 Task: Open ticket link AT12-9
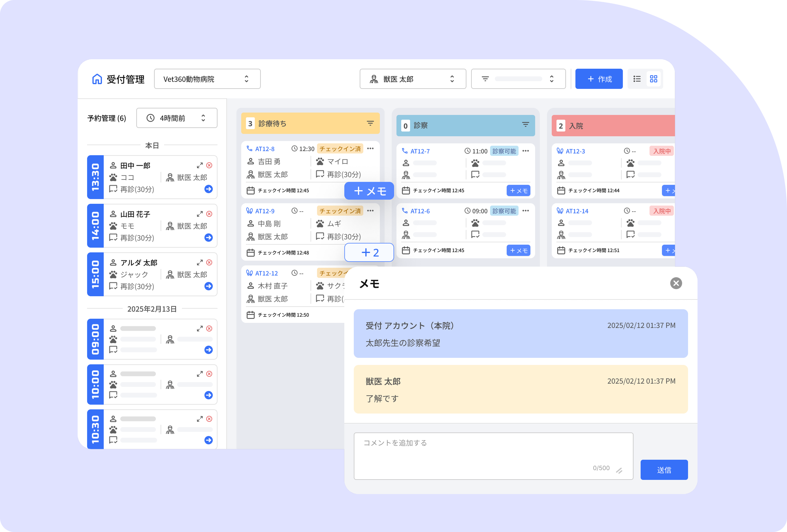pyautogui.click(x=265, y=211)
